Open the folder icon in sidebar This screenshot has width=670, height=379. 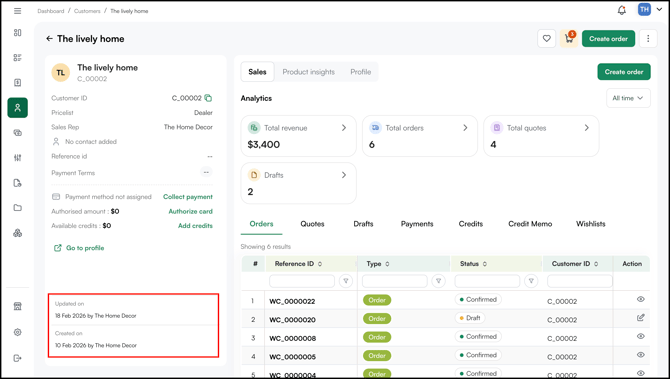pyautogui.click(x=18, y=208)
